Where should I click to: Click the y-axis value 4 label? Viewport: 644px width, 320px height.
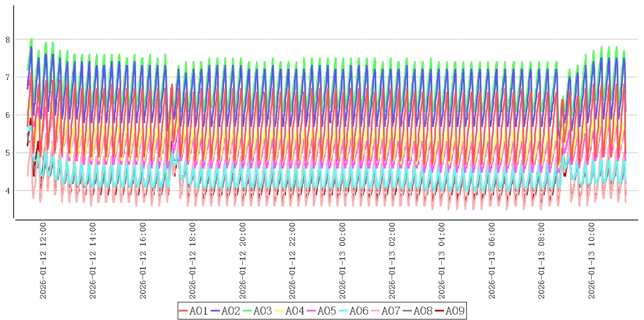(8, 191)
